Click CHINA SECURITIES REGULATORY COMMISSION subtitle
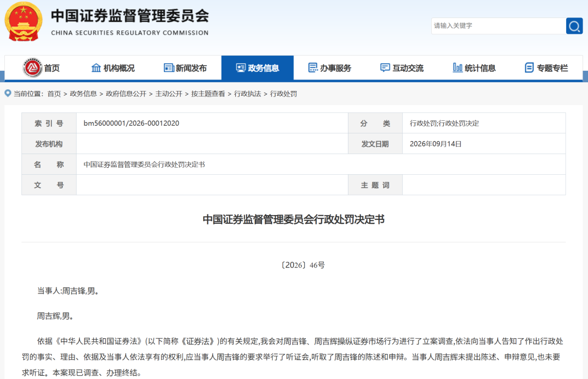The image size is (588, 379). pos(130,33)
